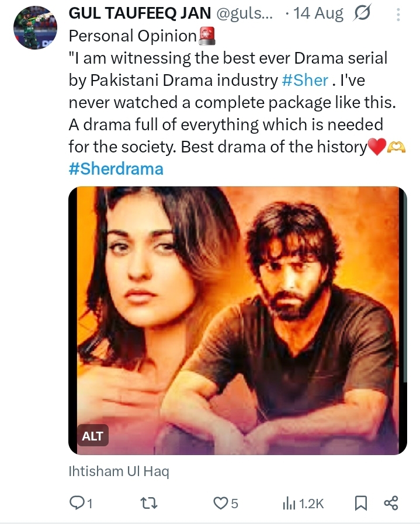Like the tweet with the heart icon
The image size is (420, 524).
[x=220, y=503]
